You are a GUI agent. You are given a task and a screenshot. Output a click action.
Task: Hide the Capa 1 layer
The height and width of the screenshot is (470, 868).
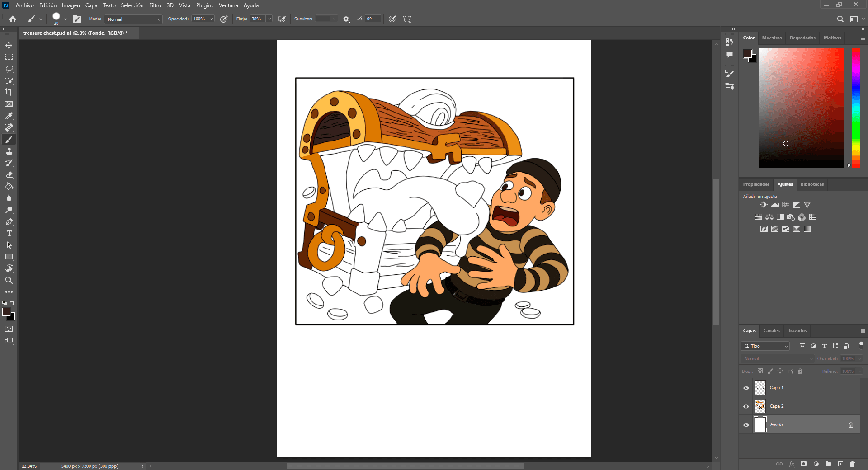click(x=746, y=388)
